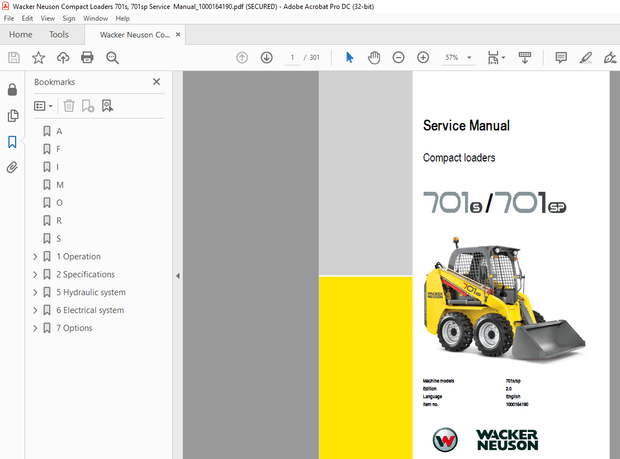Jump to bookmark O
Viewport: 620px width, 459px height.
59,203
